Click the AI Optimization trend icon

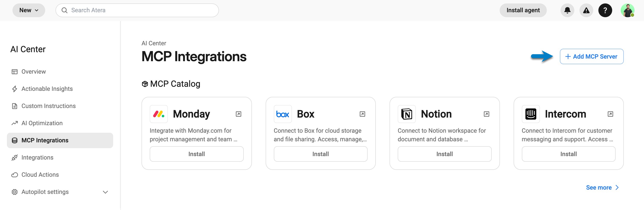[x=14, y=123]
